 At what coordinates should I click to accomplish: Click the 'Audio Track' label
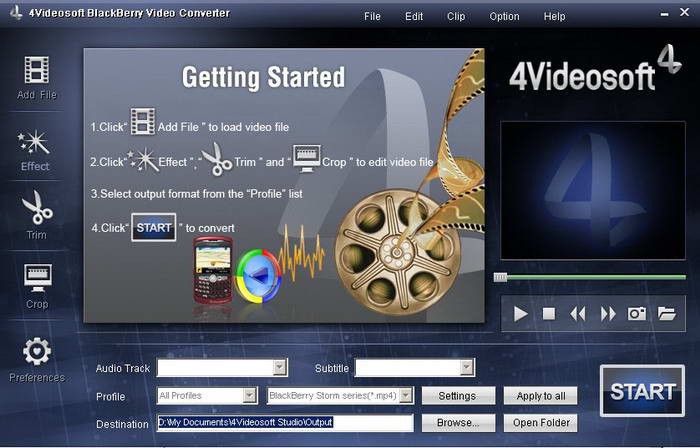(x=123, y=369)
